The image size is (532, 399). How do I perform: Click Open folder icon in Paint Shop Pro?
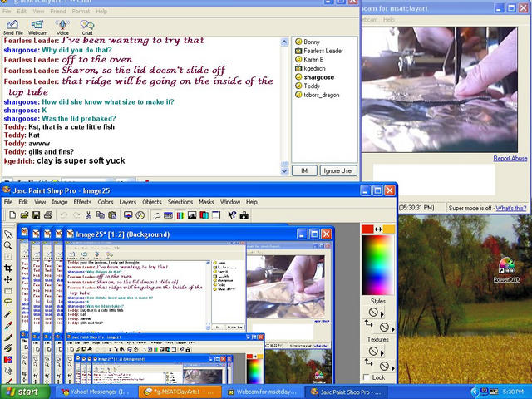point(24,215)
